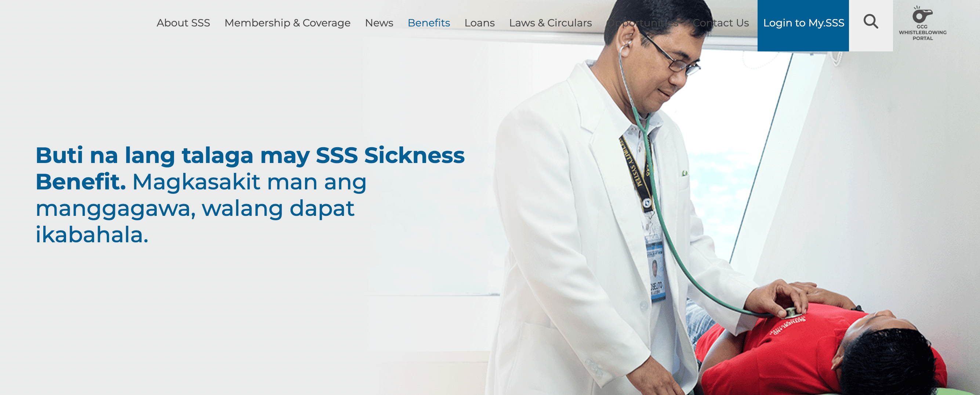Viewport: 980px width, 395px height.
Task: Open the About SSS menu
Action: (183, 23)
